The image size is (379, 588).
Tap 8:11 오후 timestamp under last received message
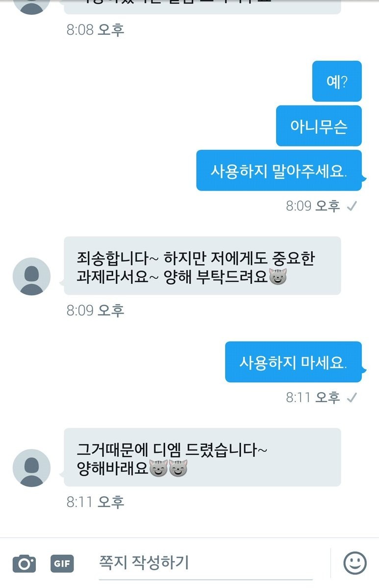96,502
